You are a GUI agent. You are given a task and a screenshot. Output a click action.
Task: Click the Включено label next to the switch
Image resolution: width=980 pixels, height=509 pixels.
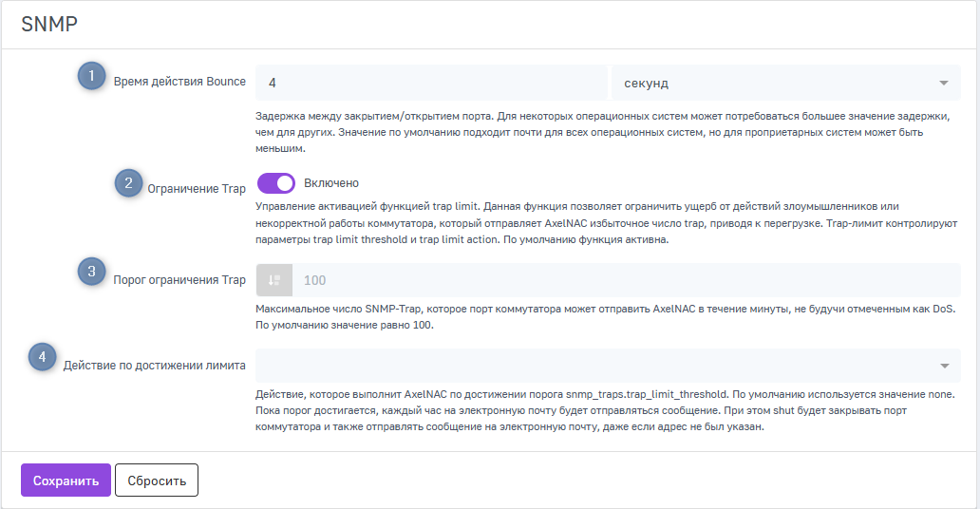[331, 183]
